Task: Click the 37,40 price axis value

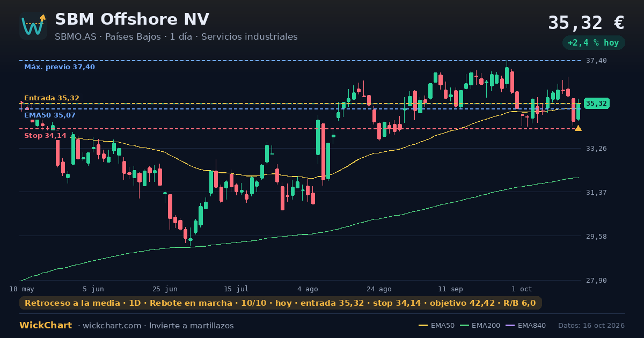Action: click(x=596, y=61)
